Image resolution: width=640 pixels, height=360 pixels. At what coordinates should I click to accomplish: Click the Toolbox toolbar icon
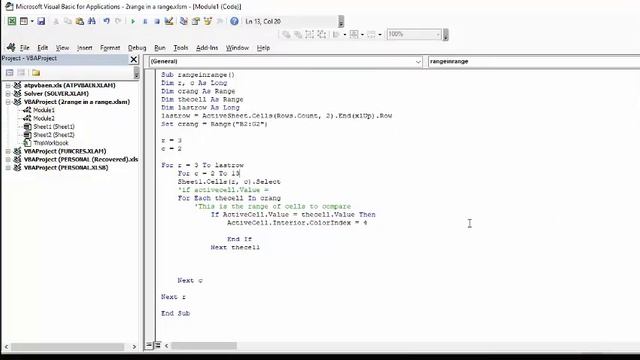[220, 21]
